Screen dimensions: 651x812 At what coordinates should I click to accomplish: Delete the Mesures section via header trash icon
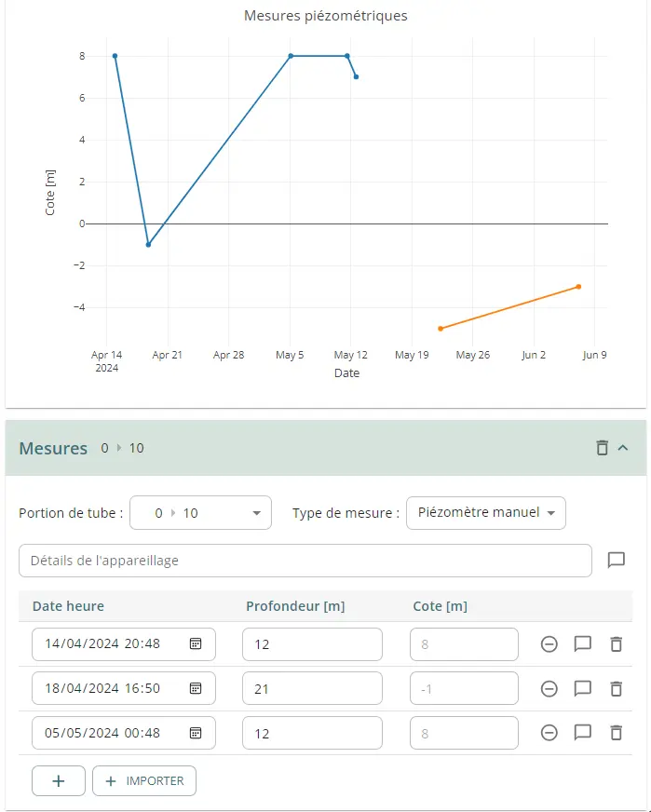coord(602,448)
